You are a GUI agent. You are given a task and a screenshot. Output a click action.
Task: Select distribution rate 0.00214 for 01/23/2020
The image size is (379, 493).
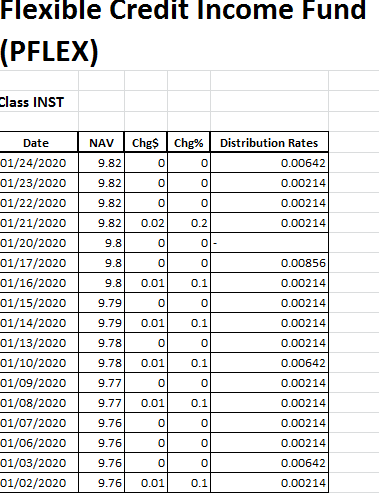coord(269,183)
